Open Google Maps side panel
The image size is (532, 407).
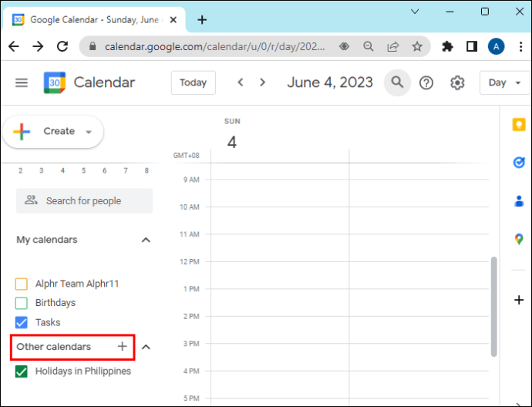click(519, 239)
